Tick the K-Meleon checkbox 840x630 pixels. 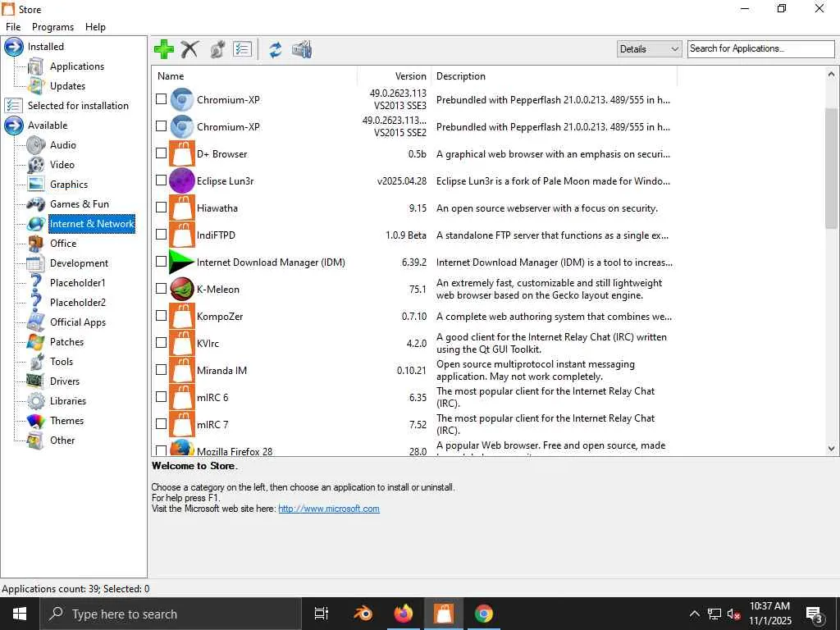point(162,288)
